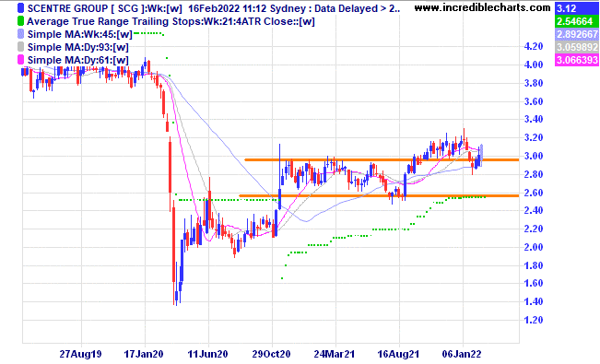Click the 2.40 price axis label
Image resolution: width=600 pixels, height=364 pixels.
[x=534, y=210]
